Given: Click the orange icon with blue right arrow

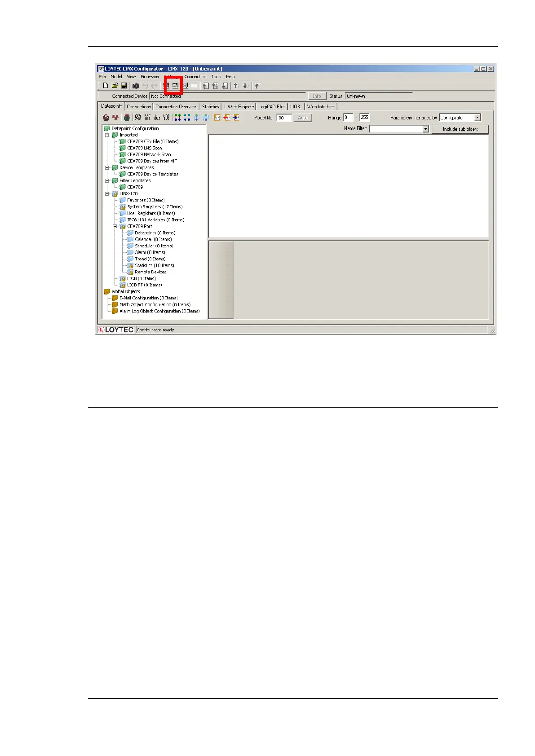Looking at the screenshot, I should [236, 118].
